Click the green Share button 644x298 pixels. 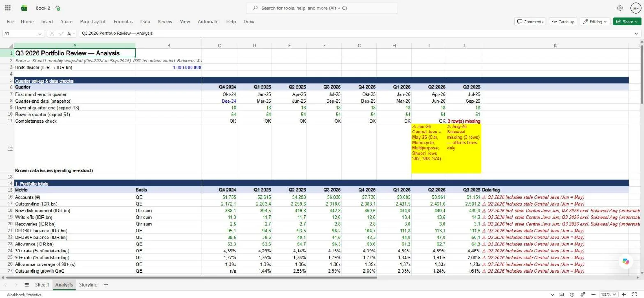coord(627,21)
